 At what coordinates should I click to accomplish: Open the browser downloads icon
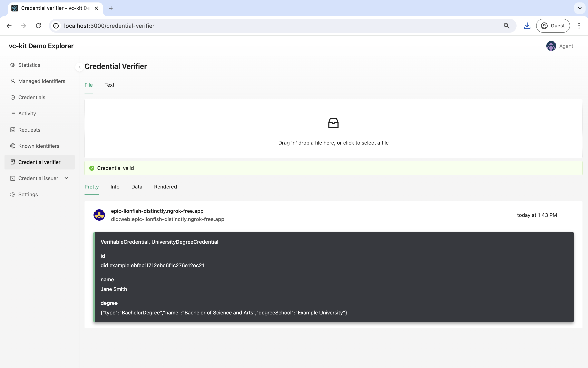[527, 26]
